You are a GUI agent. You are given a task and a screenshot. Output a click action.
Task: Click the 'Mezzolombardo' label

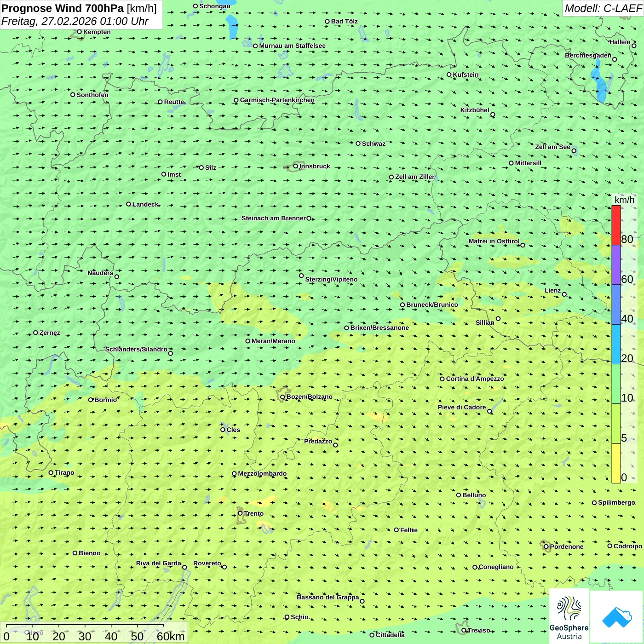262,473
